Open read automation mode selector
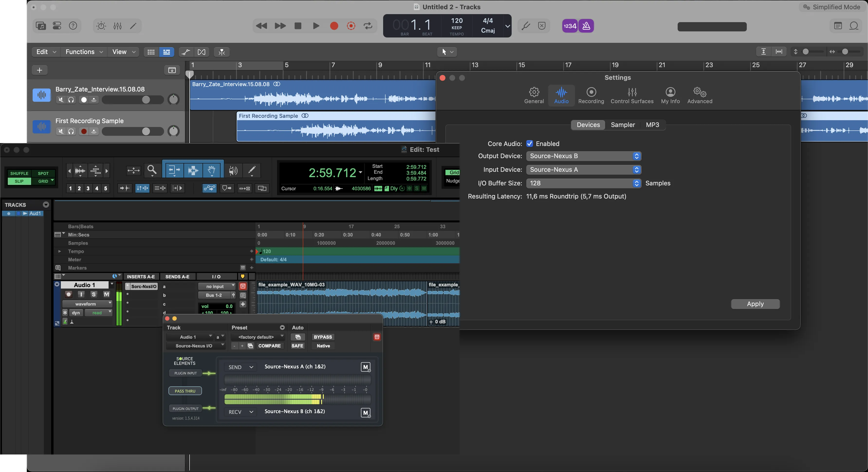 (x=98, y=313)
